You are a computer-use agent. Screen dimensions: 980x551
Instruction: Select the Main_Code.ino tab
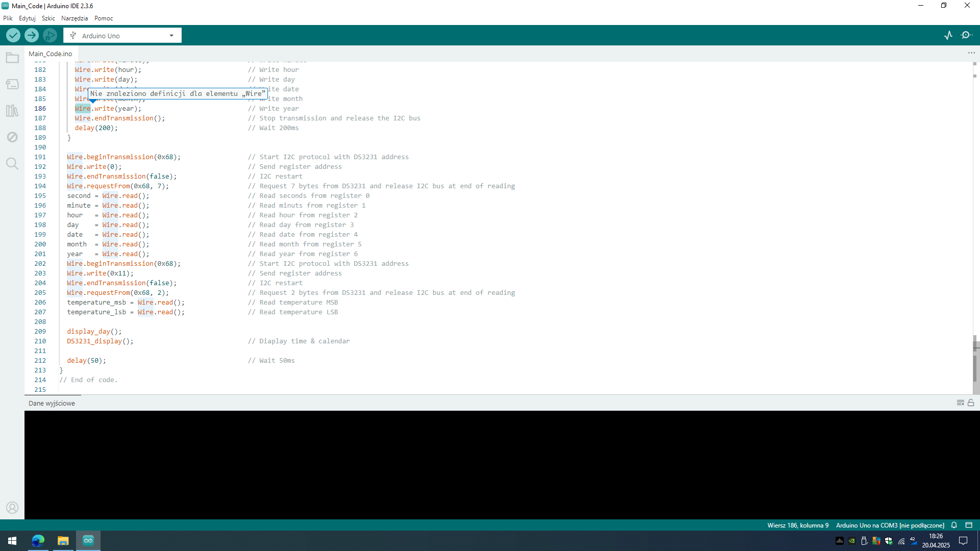pos(50,53)
